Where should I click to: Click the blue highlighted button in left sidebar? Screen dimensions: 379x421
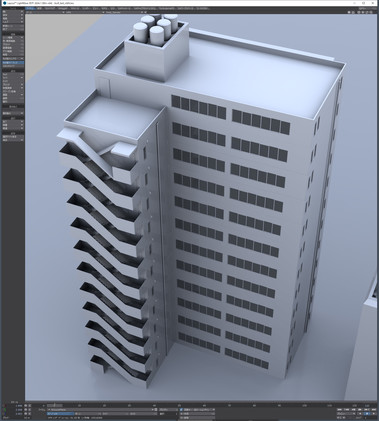13,62
